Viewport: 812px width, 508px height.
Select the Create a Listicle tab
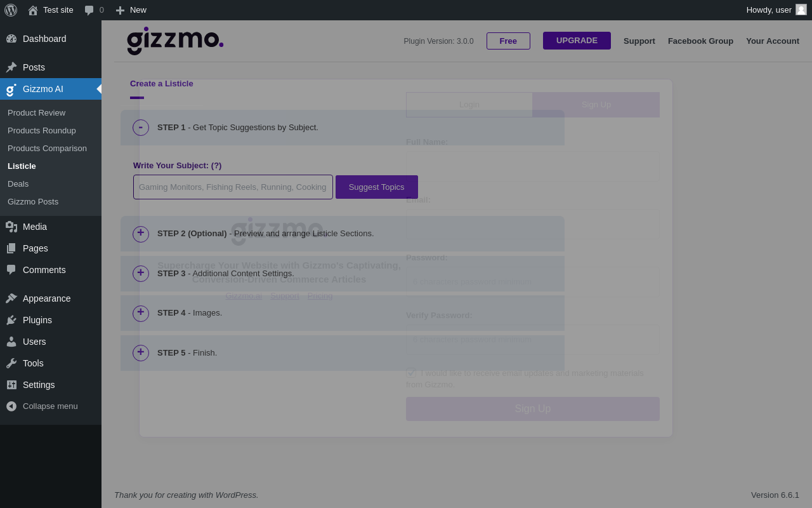point(162,84)
